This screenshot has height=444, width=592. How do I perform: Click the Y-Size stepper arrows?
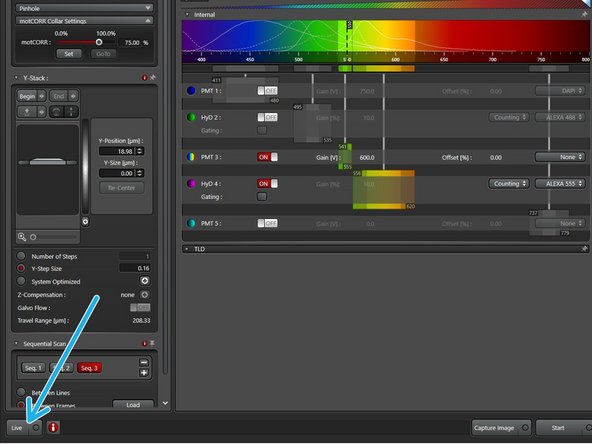[x=140, y=173]
